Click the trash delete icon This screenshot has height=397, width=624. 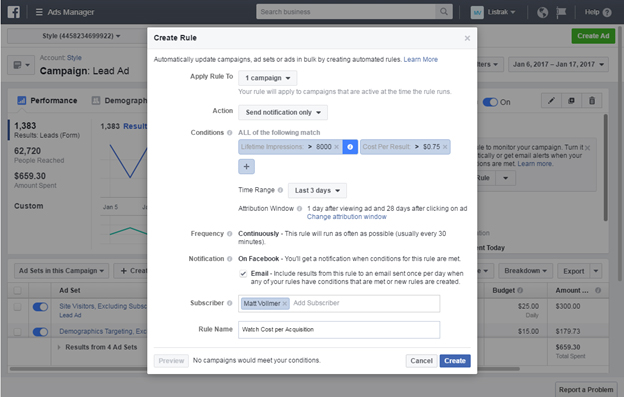[592, 101]
